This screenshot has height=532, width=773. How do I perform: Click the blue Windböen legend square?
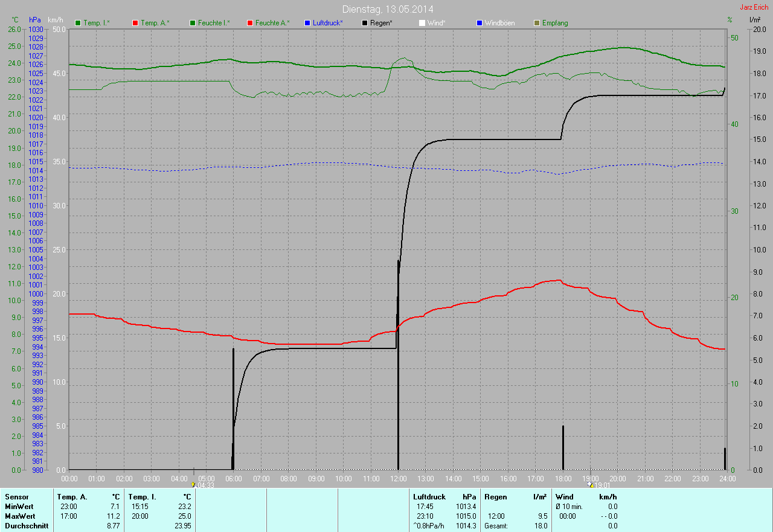pos(480,23)
